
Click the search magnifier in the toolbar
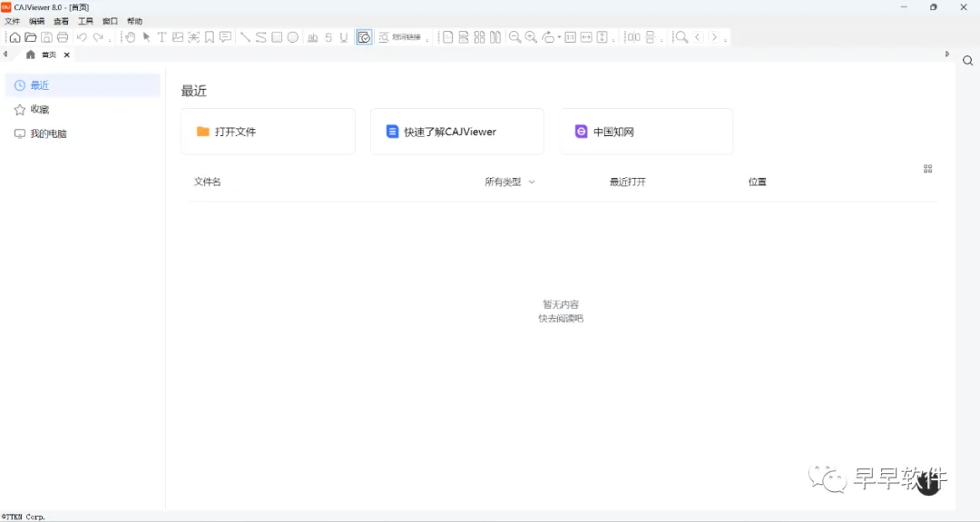pos(681,37)
